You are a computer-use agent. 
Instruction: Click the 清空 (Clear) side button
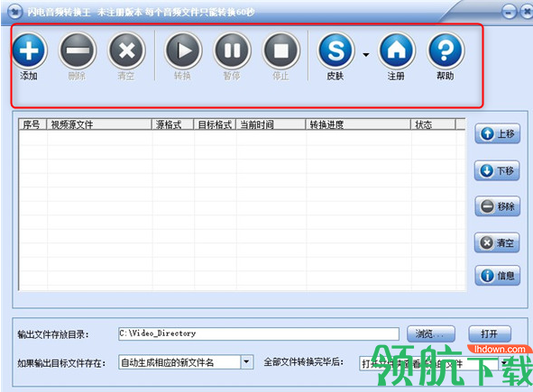click(x=497, y=242)
